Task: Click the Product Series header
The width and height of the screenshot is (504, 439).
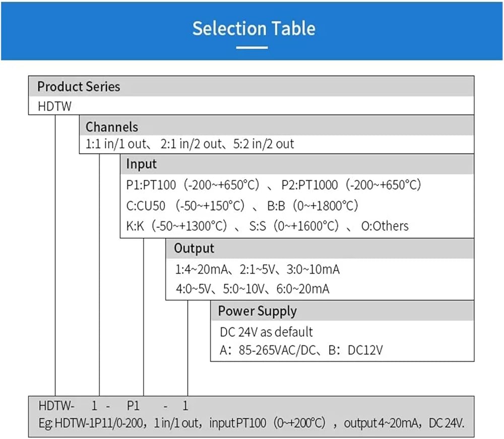Action: tap(79, 87)
